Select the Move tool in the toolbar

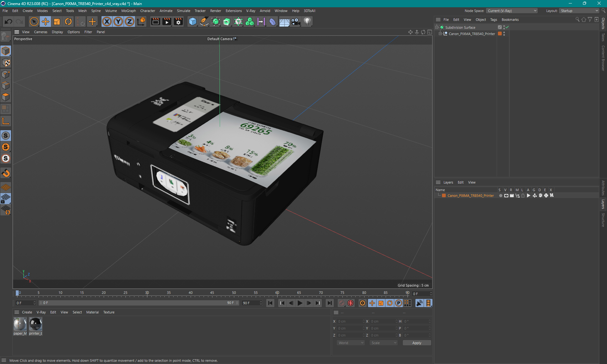46,21
